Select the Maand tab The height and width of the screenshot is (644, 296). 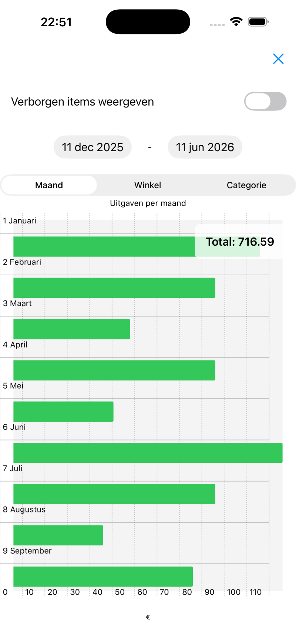point(49,185)
